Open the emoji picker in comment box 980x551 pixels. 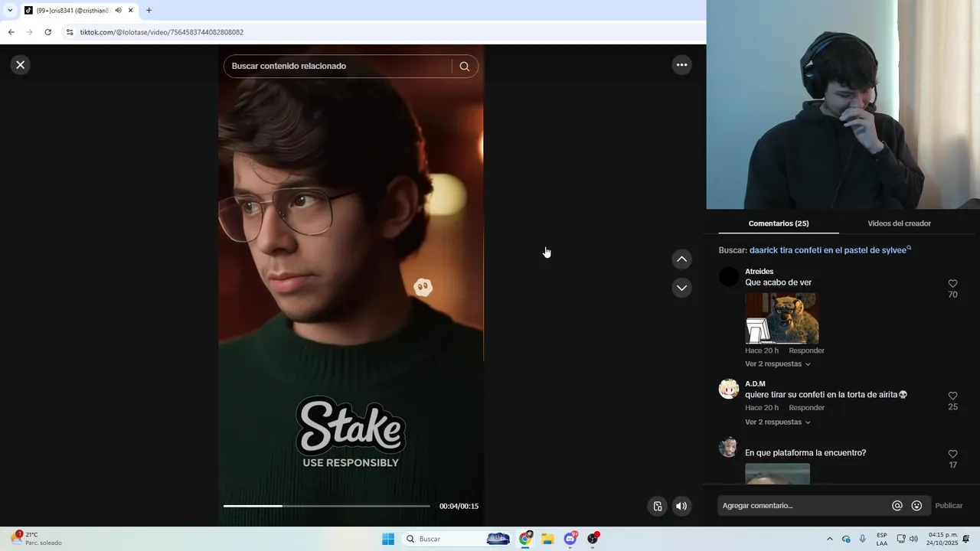[916, 506]
